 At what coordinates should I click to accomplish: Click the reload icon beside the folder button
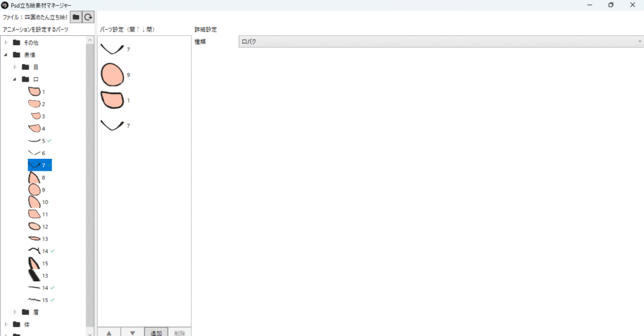click(x=89, y=17)
